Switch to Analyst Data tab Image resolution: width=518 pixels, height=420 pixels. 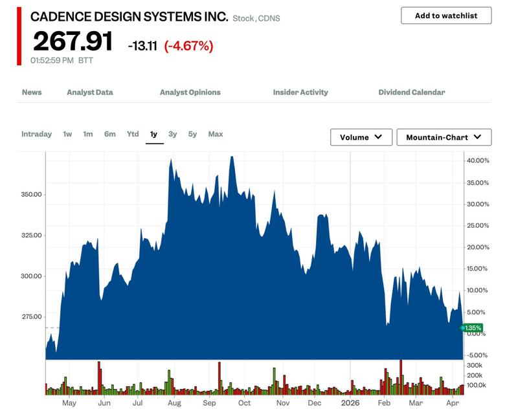pyautogui.click(x=90, y=92)
